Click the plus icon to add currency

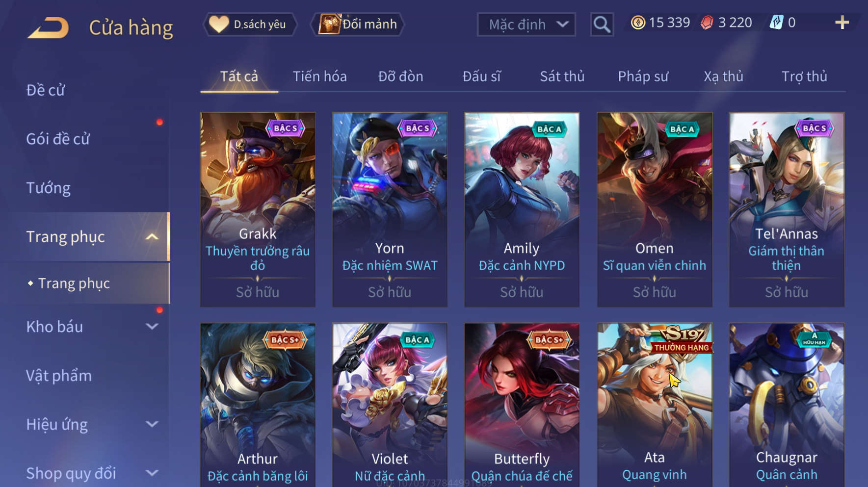click(842, 23)
